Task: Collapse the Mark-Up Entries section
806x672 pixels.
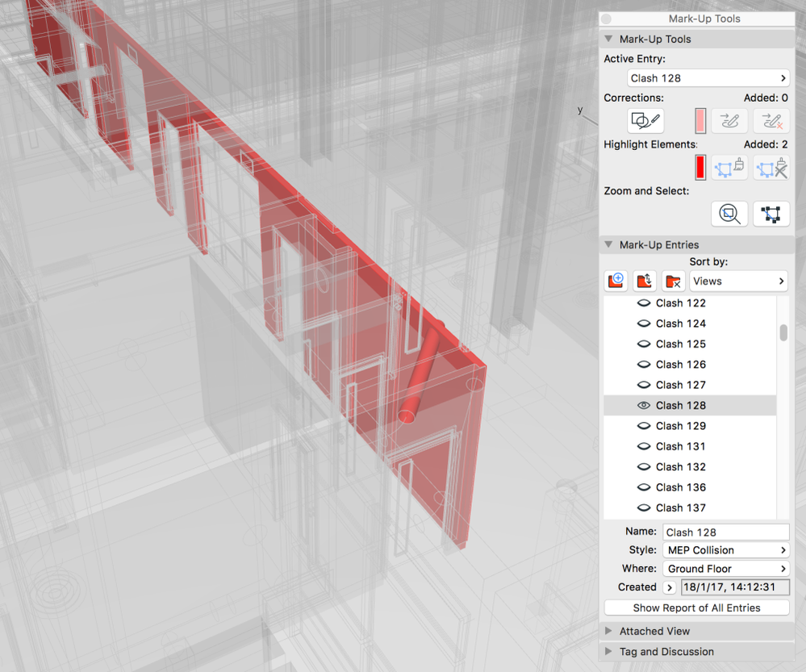Action: tap(608, 244)
